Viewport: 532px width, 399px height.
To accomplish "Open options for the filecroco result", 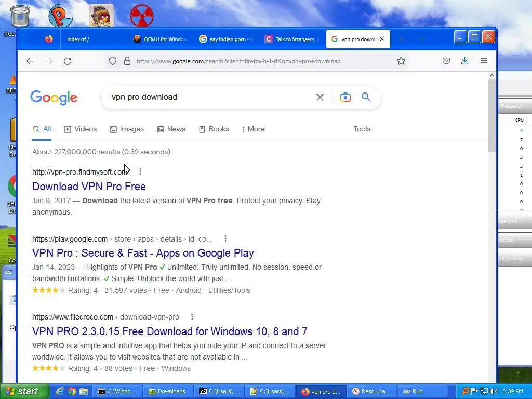I will point(192,317).
